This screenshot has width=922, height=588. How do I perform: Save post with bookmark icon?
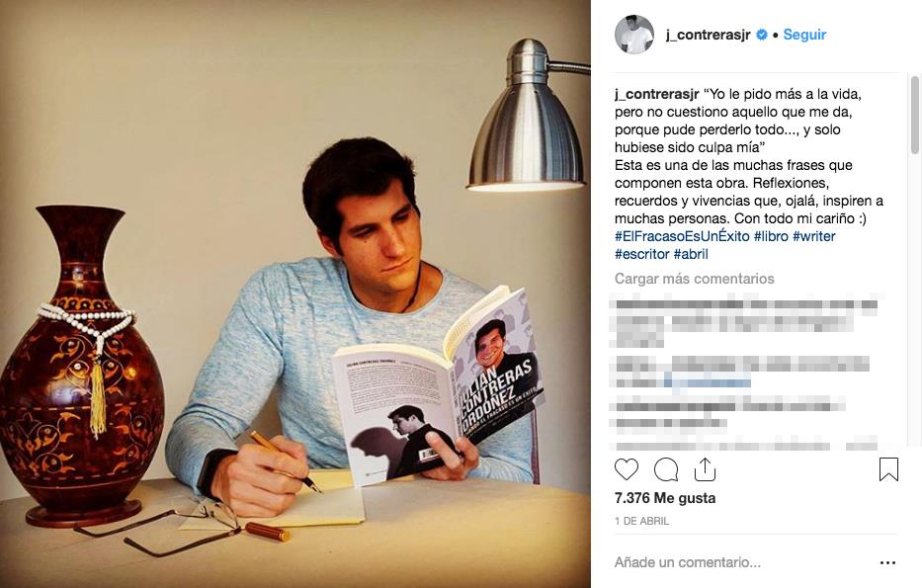tap(888, 469)
